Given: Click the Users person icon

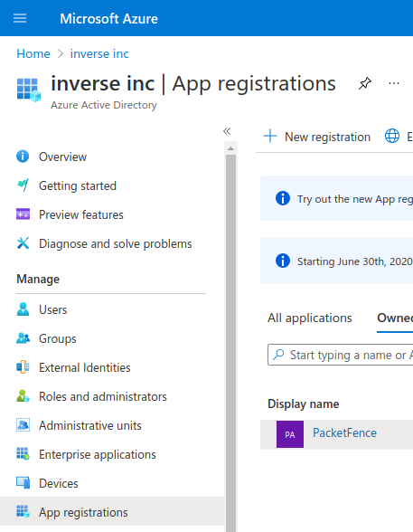Looking at the screenshot, I should [23, 309].
